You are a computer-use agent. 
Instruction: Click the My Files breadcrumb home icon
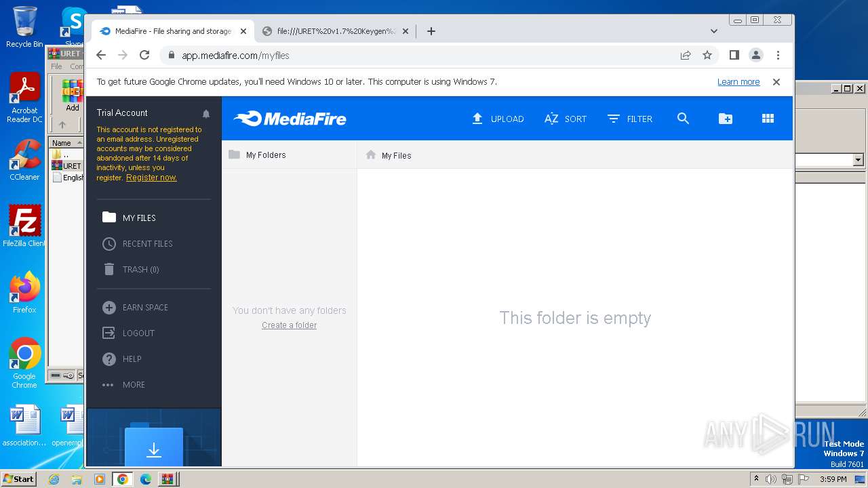point(371,155)
